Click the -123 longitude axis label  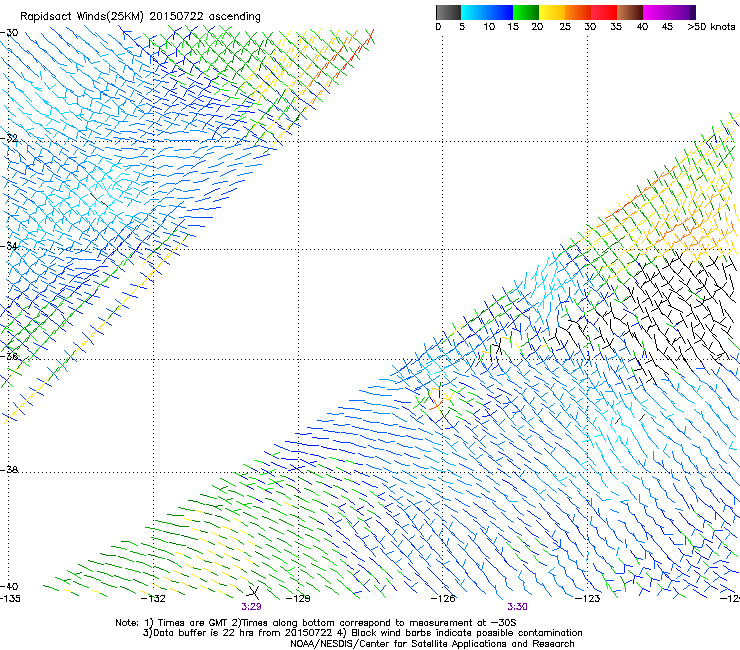588,599
